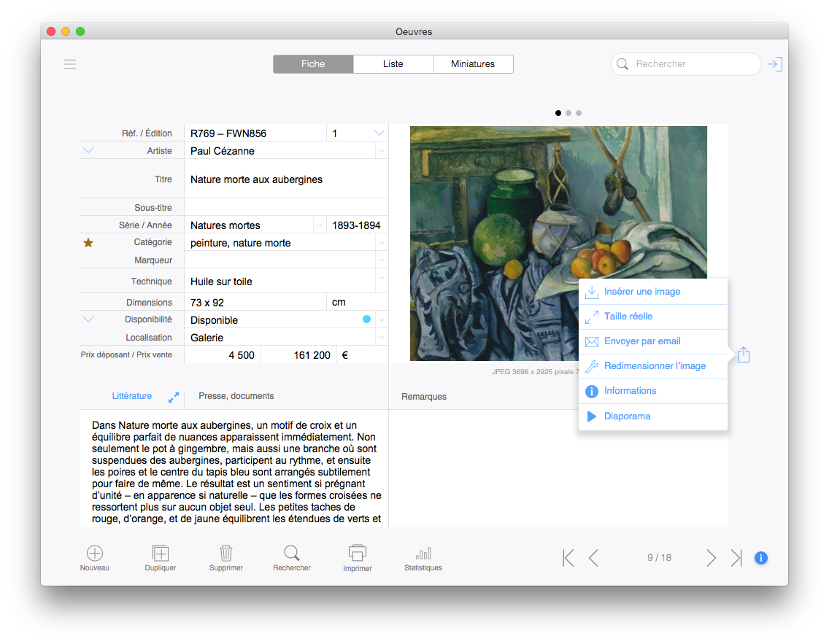Toggle the favorite star next to Catégorie
The image size is (829, 644).
tap(88, 243)
